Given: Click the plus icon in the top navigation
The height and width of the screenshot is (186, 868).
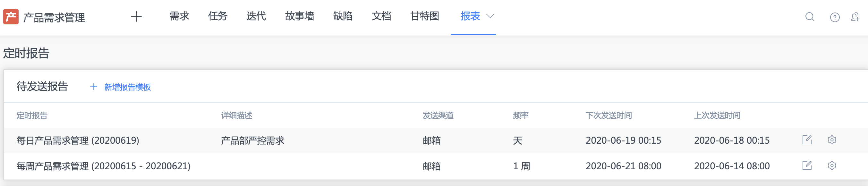Looking at the screenshot, I should (x=136, y=16).
